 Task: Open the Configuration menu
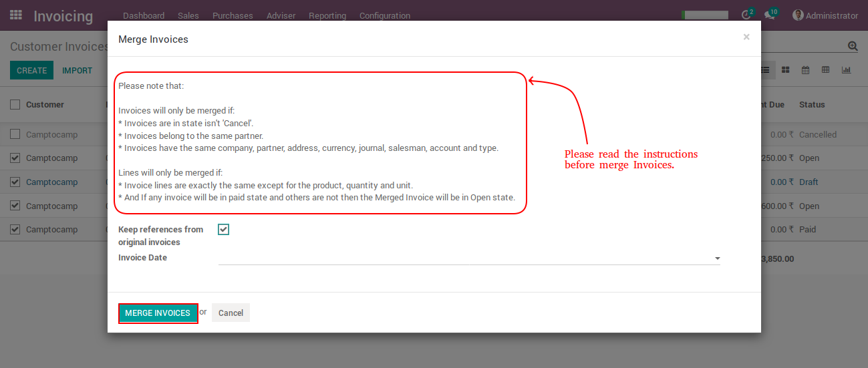pos(384,15)
